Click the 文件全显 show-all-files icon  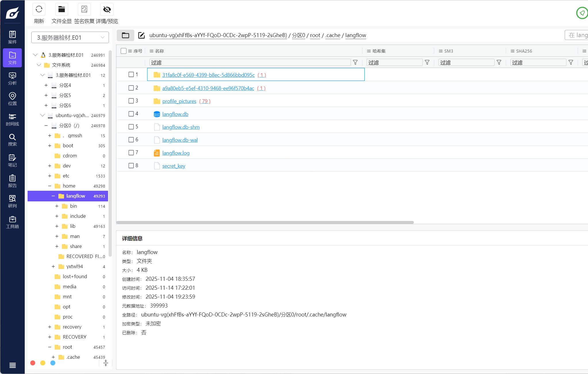62,9
